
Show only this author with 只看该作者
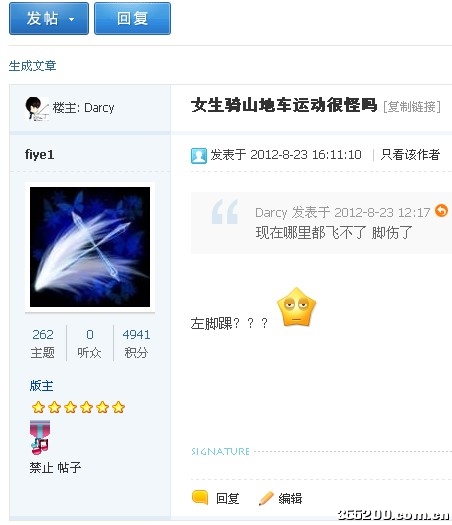point(410,155)
